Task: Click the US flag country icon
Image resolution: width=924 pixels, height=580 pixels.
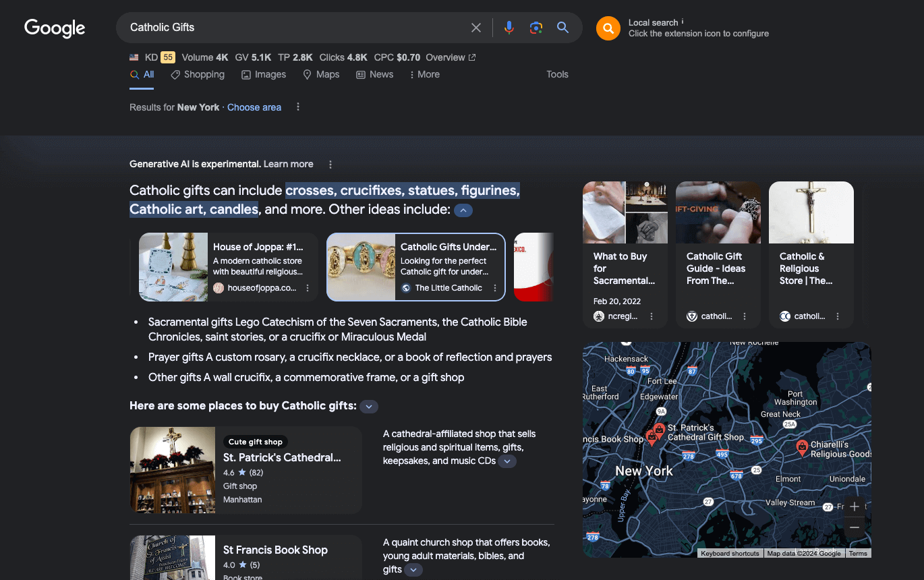Action: click(x=134, y=57)
